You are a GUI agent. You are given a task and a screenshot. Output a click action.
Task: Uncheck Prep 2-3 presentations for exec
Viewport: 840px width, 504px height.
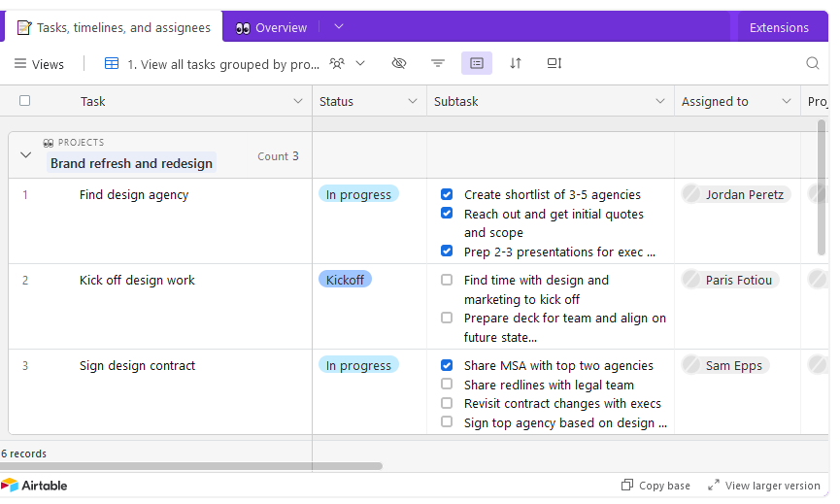(x=447, y=251)
